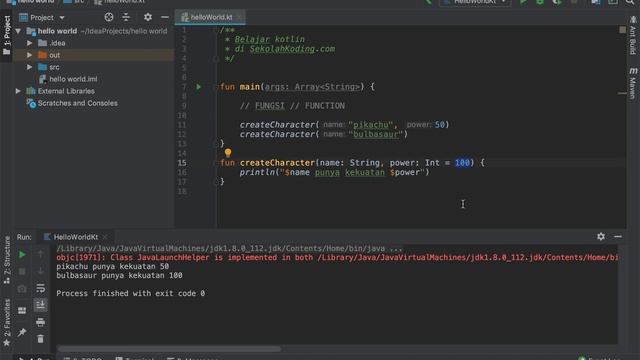
Task: Click the folded java command path line
Action: (x=229, y=248)
